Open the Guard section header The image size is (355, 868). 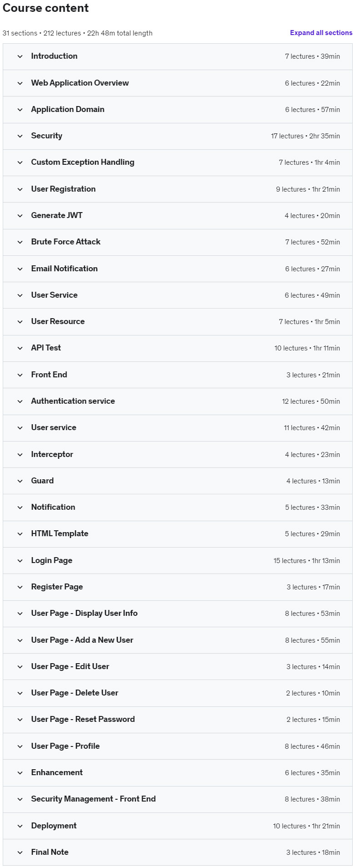(x=177, y=481)
